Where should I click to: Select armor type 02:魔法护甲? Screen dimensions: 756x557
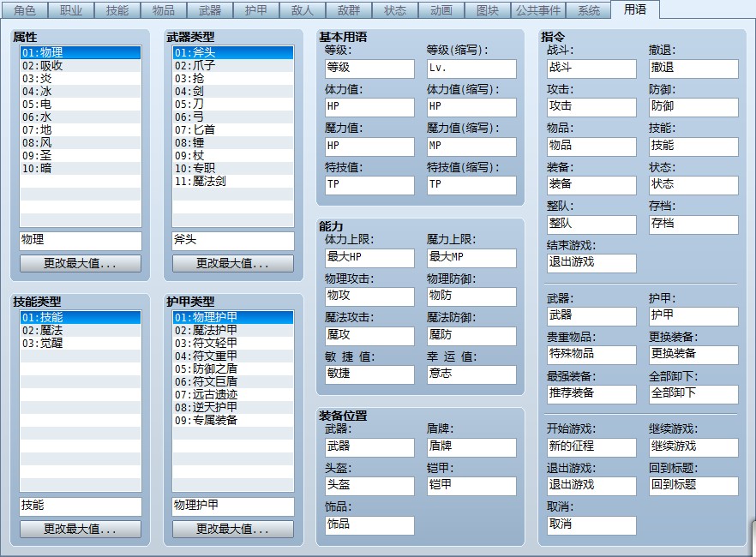233,331
